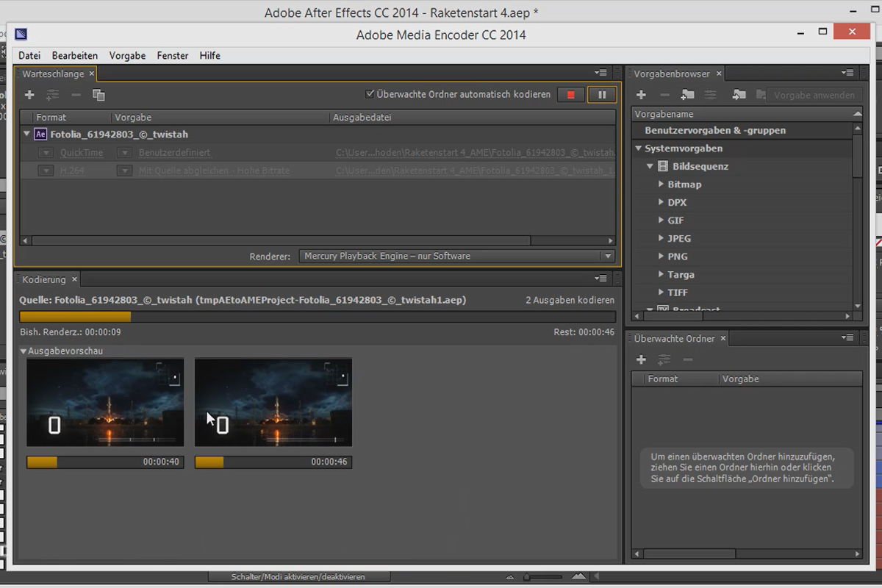Screen dimensions: 882x588
Task: Expand the DPX preset folder
Action: pos(661,202)
